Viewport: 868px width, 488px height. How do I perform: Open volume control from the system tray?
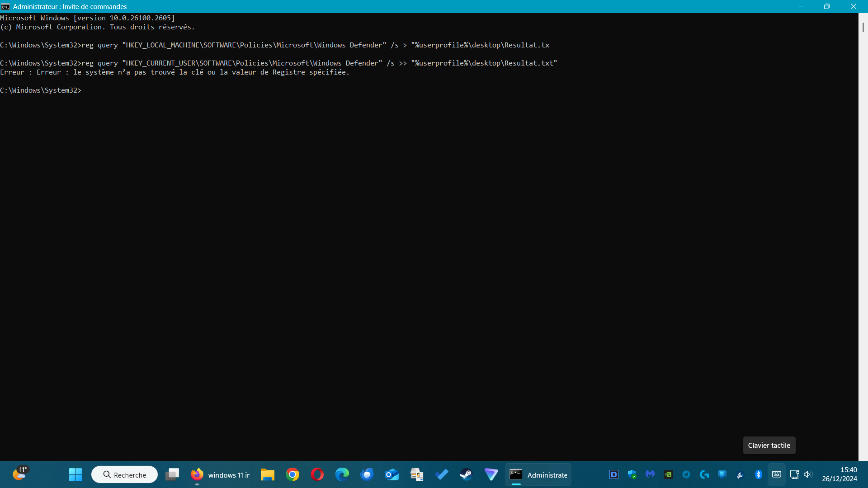click(x=808, y=474)
